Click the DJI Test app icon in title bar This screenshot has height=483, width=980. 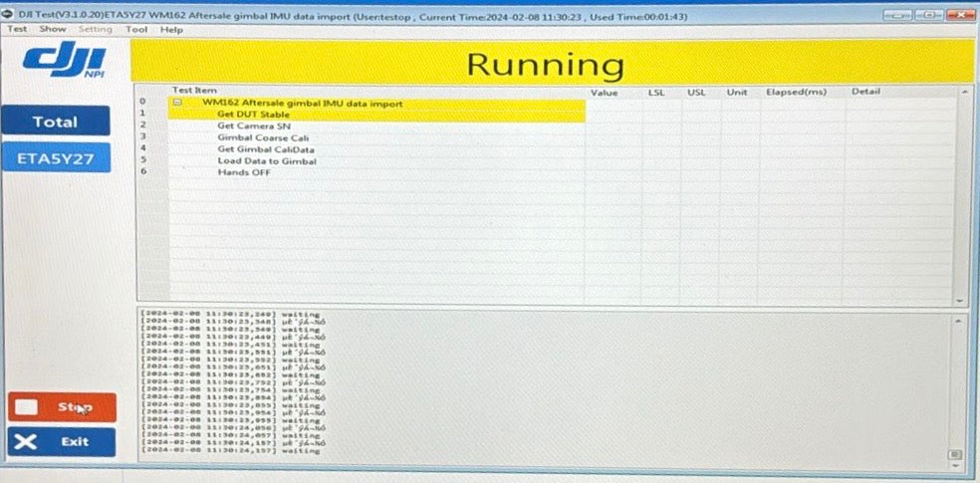[9, 16]
